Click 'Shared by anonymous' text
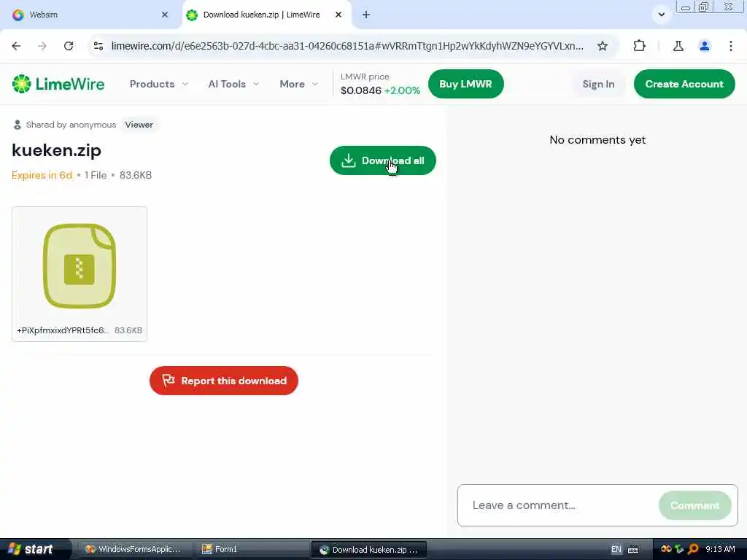747x560 pixels. coord(71,125)
